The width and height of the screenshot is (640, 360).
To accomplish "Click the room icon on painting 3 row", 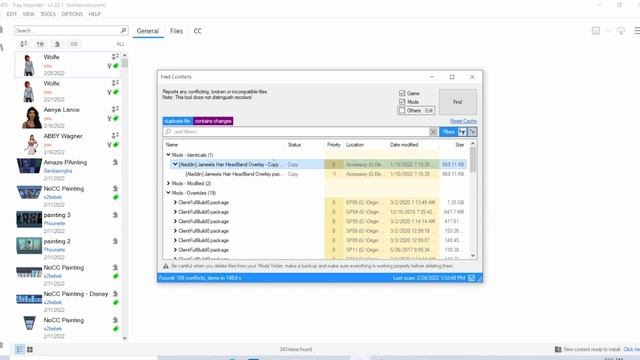I will click(x=115, y=215).
